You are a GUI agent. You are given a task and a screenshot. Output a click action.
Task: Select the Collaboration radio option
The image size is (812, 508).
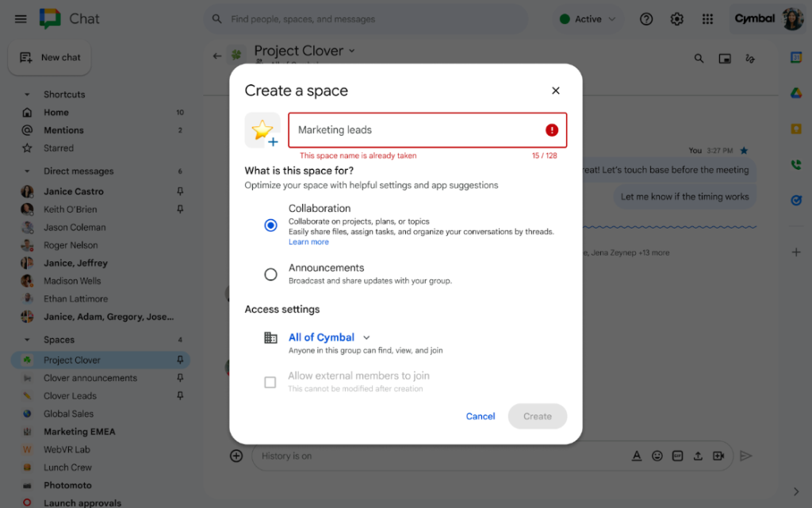pos(270,225)
